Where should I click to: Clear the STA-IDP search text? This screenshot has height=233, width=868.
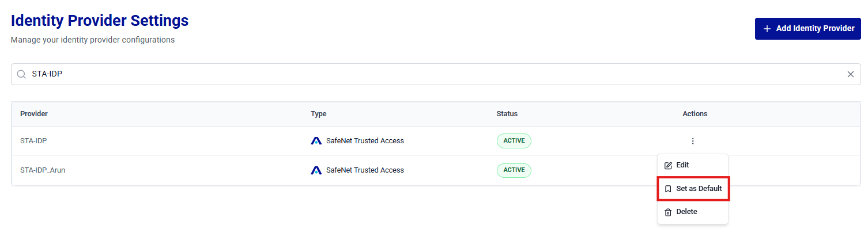[x=850, y=74]
